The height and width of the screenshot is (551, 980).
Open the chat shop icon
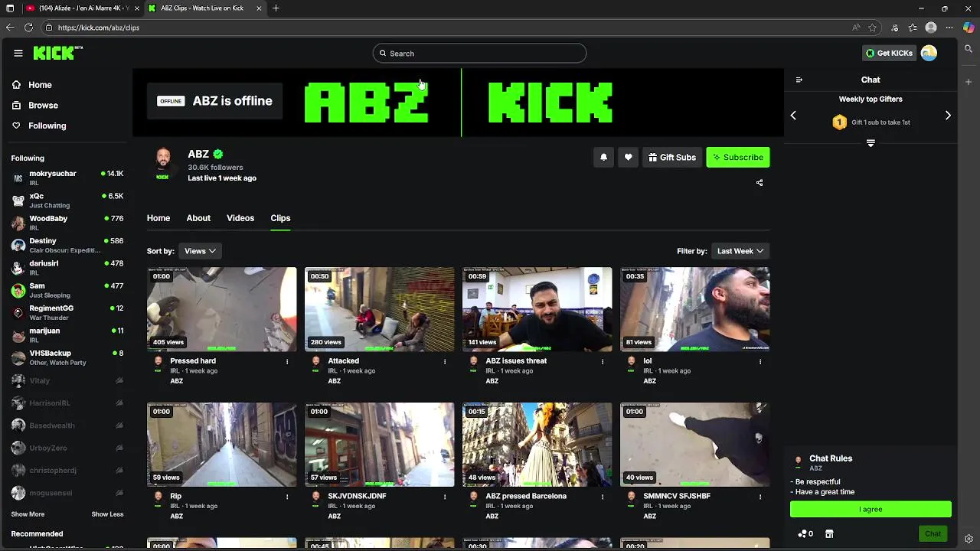829,533
